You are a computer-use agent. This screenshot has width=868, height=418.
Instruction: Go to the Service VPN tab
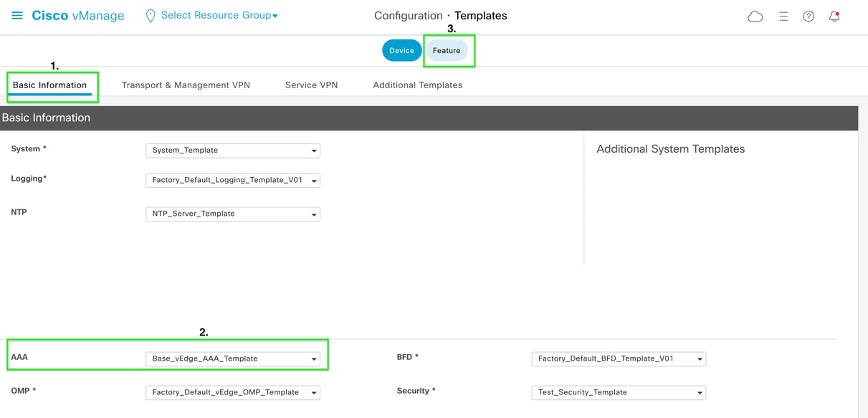(x=311, y=85)
